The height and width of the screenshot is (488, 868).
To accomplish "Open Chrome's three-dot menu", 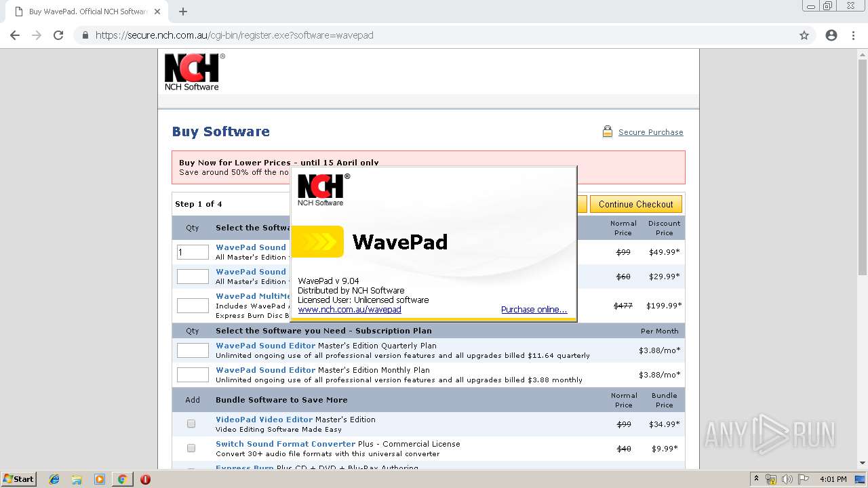I will (853, 35).
